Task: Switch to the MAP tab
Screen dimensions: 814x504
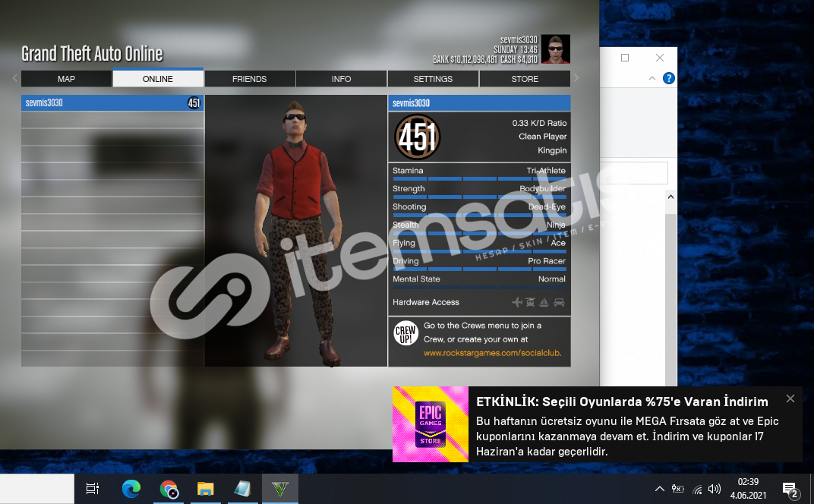Action: point(67,79)
